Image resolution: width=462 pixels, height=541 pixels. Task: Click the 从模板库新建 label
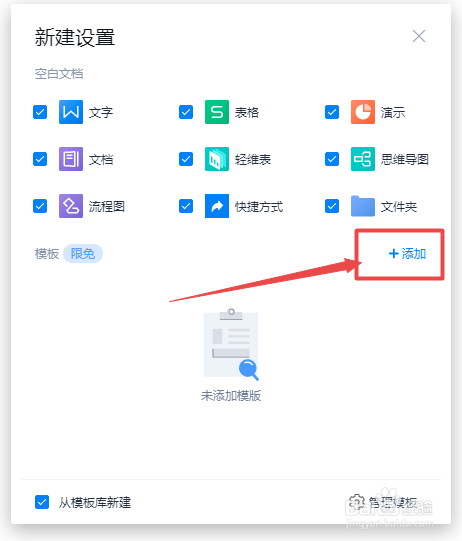tap(95, 502)
